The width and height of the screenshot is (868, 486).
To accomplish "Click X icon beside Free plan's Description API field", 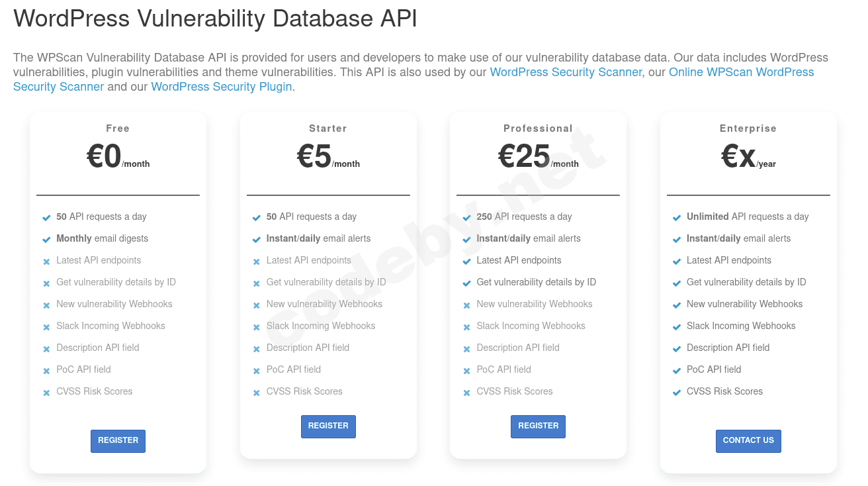I will click(46, 349).
